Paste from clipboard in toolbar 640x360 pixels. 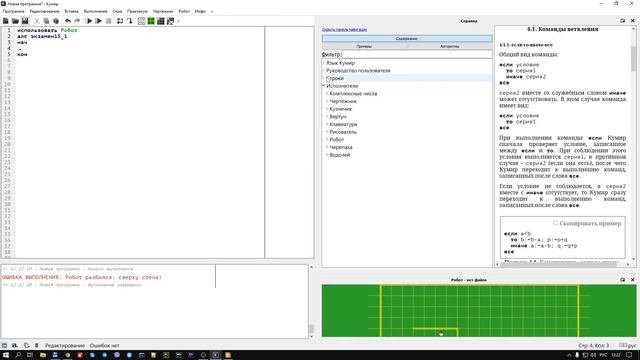(56, 21)
